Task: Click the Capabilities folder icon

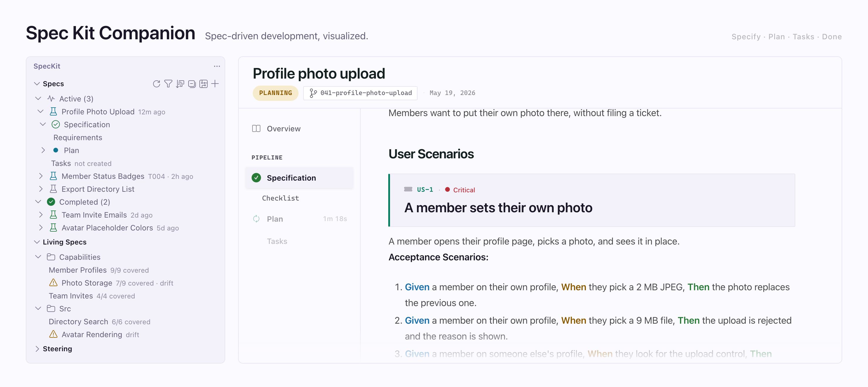Action: tap(51, 257)
